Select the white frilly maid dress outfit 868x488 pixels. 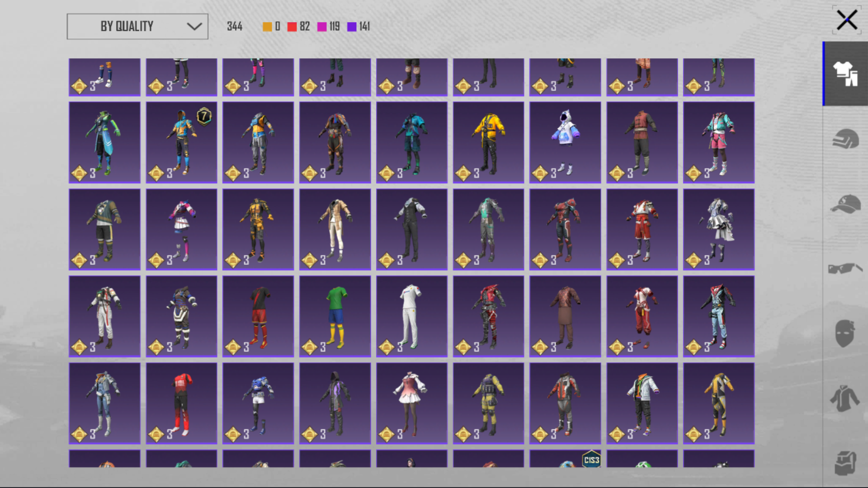(x=719, y=230)
